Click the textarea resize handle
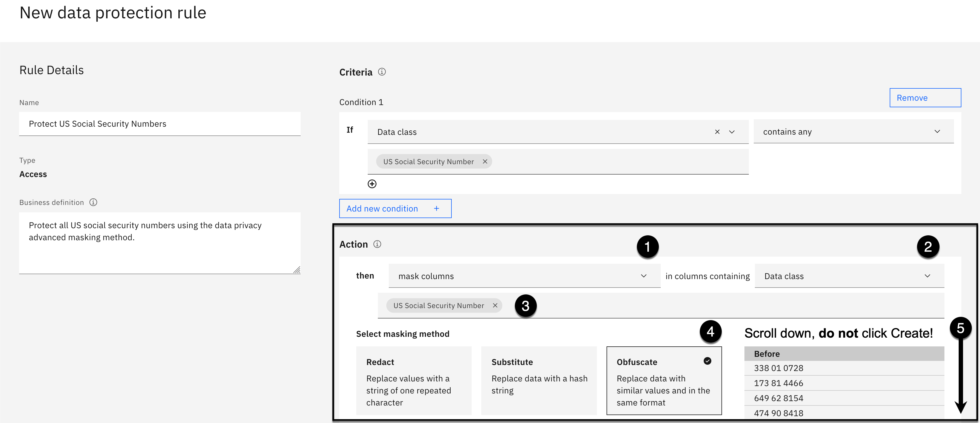The height and width of the screenshot is (423, 980). pos(297,270)
